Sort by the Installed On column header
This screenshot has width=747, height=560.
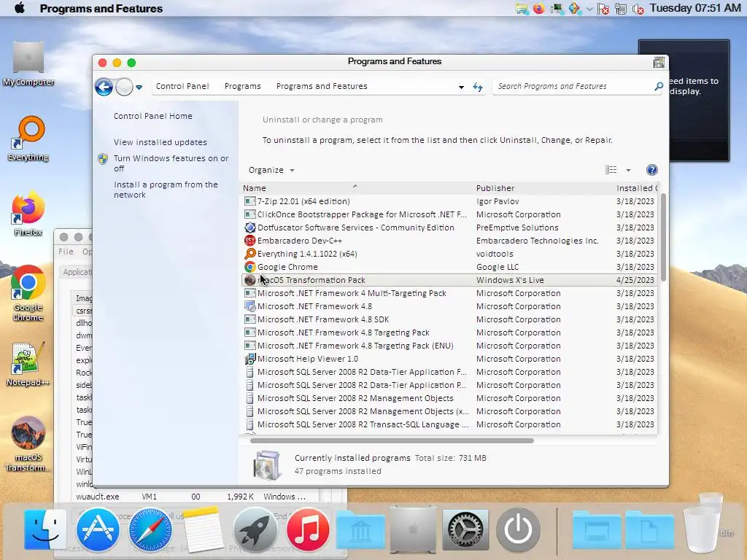point(635,188)
